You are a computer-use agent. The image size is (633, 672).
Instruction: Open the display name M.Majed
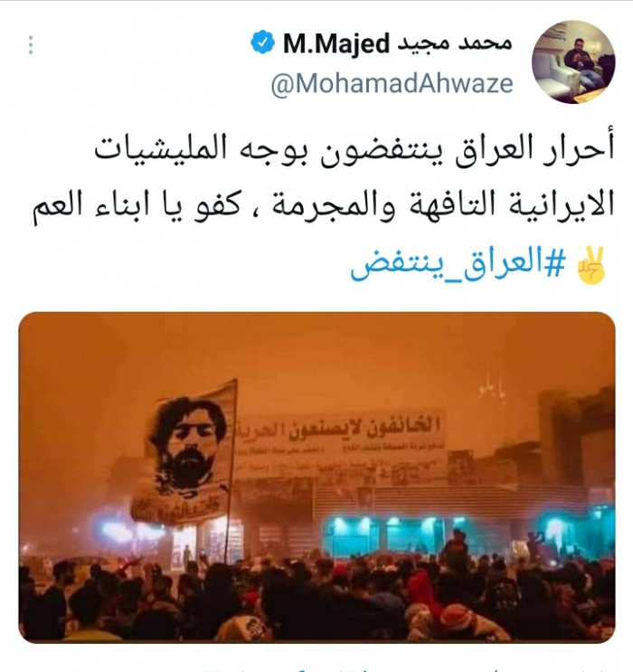tap(336, 43)
